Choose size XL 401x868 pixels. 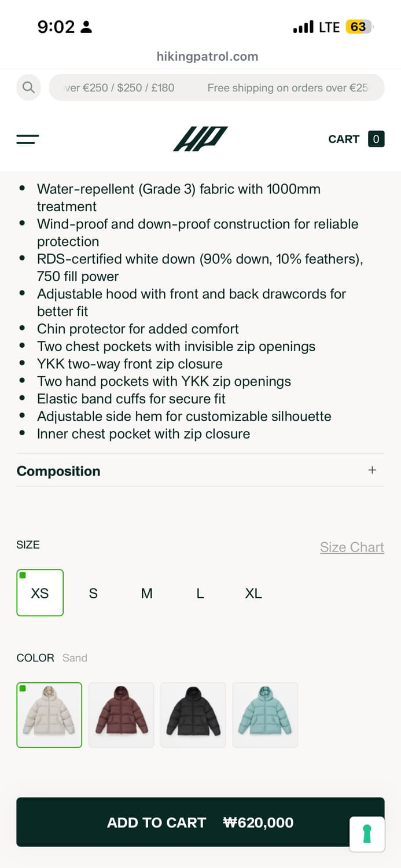(253, 593)
